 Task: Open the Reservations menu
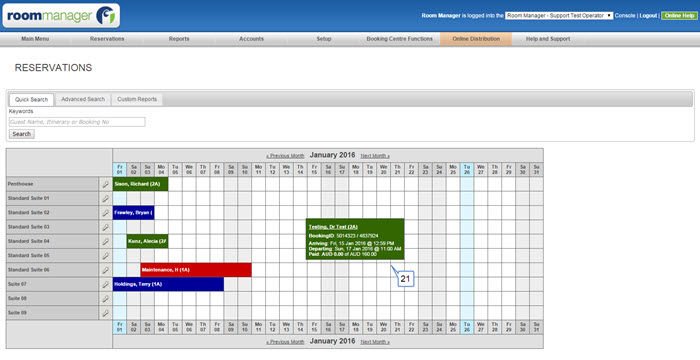coord(107,39)
